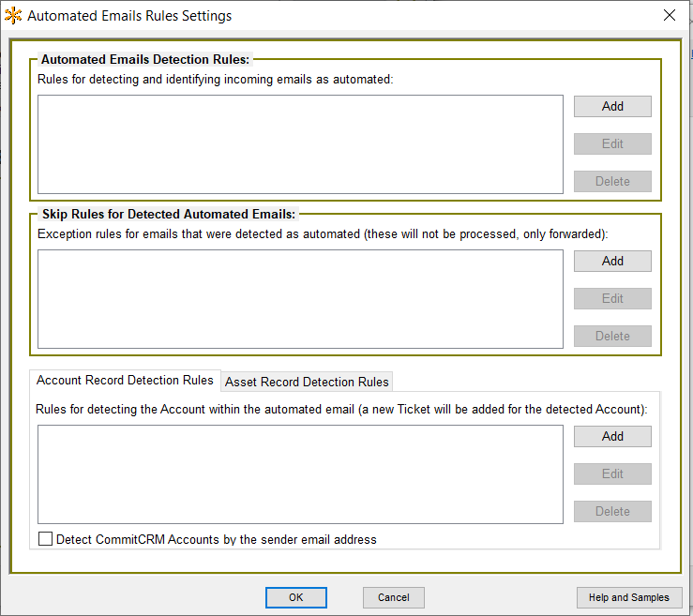This screenshot has height=616, width=693.
Task: Click inside the Account detection rules list
Action: point(300,473)
